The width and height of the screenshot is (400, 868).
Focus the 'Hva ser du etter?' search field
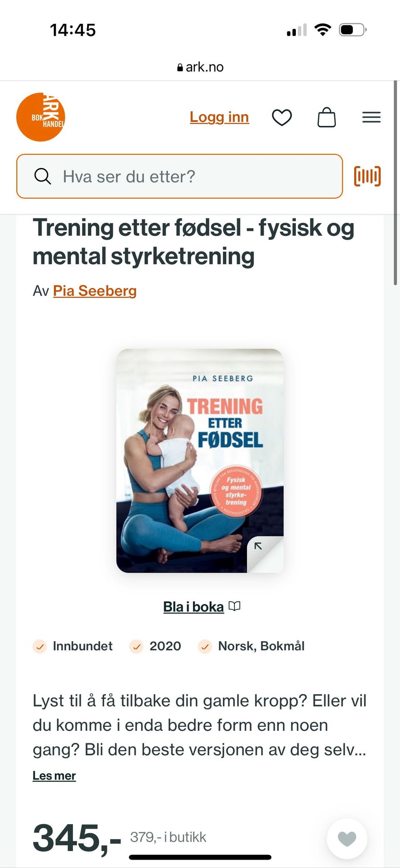[180, 176]
